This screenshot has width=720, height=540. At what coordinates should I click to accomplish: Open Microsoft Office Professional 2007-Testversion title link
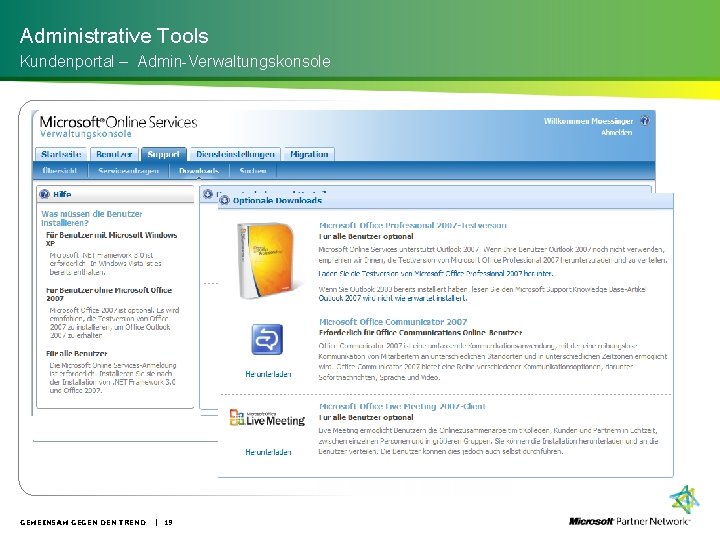click(x=412, y=225)
